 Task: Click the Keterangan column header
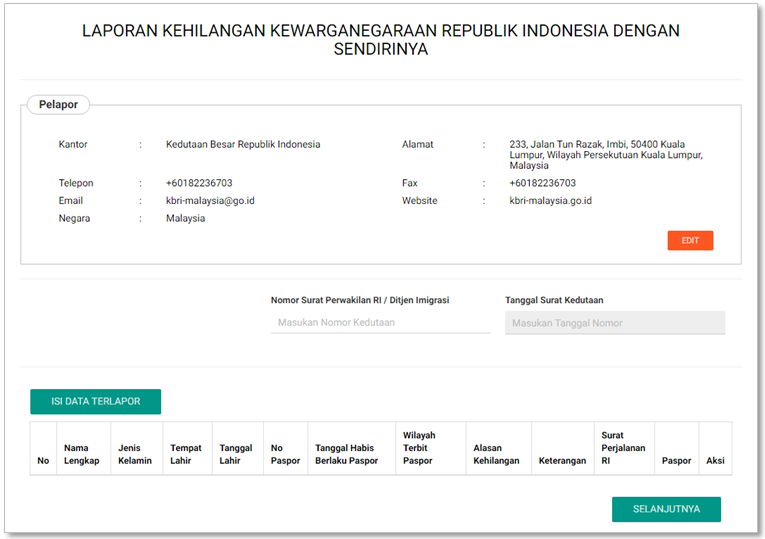tap(561, 461)
